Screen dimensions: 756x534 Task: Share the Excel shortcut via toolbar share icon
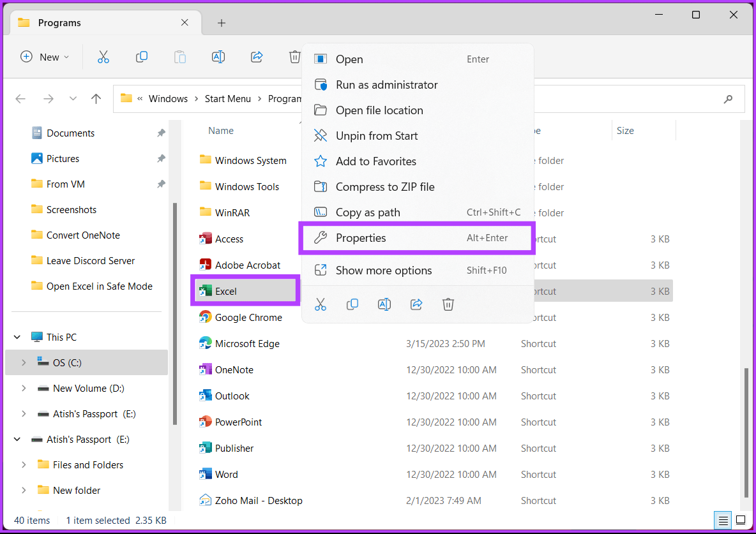(x=257, y=57)
